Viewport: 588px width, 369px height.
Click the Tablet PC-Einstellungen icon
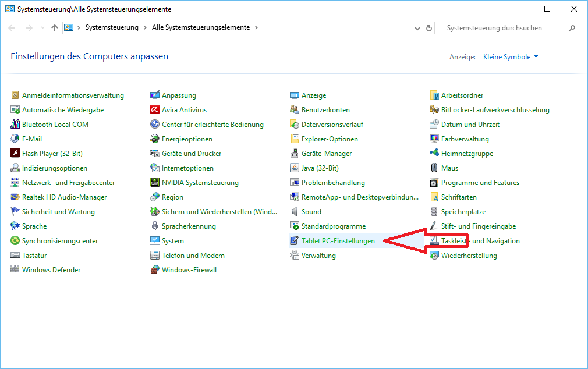tap(295, 240)
